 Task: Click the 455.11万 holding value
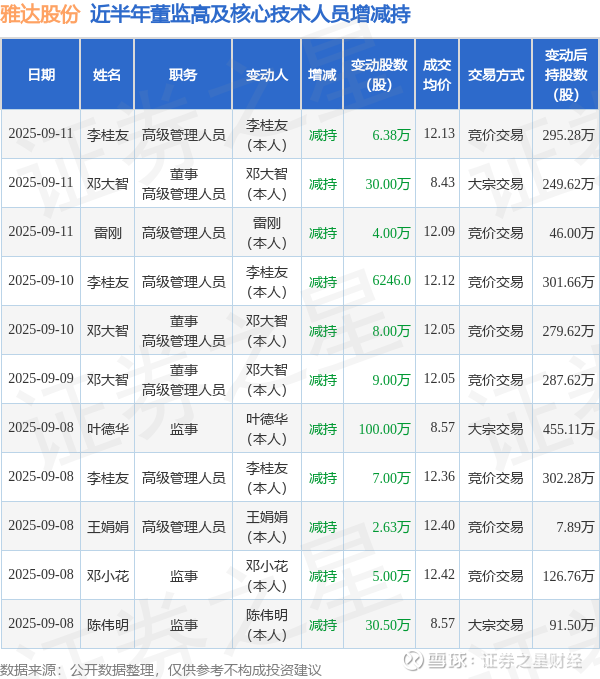[x=568, y=428]
